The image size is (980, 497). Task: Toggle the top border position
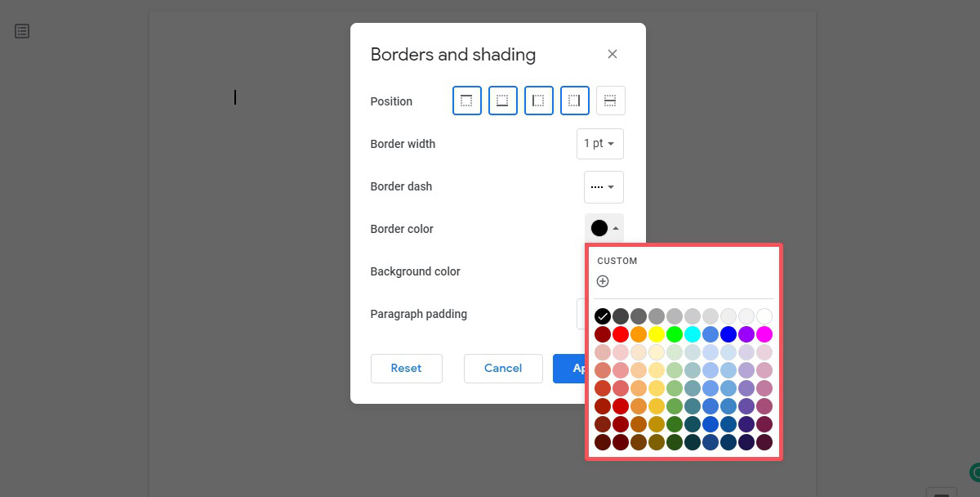(x=466, y=101)
